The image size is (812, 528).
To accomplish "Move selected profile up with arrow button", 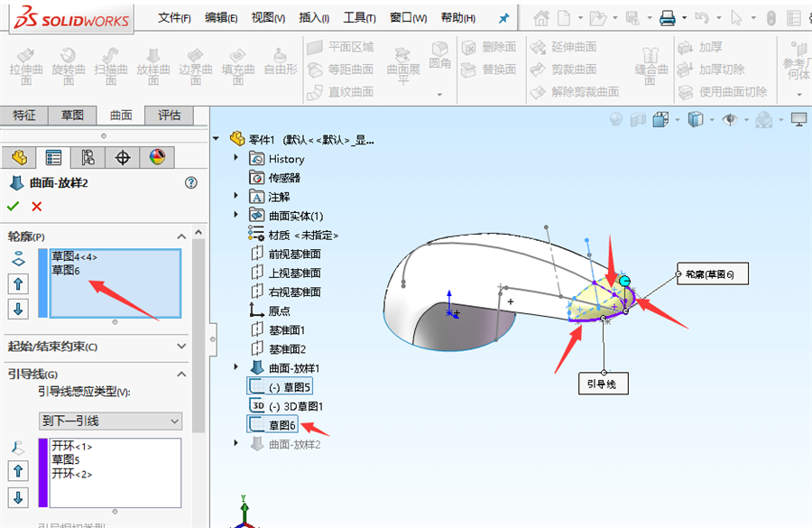I will (18, 283).
